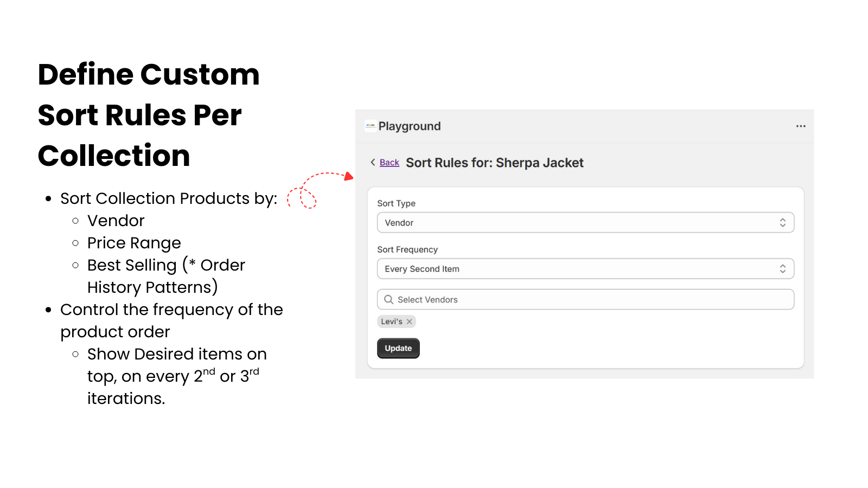The image size is (868, 488).
Task: Click the magnifying glass in Select Vendors
Action: tap(389, 299)
